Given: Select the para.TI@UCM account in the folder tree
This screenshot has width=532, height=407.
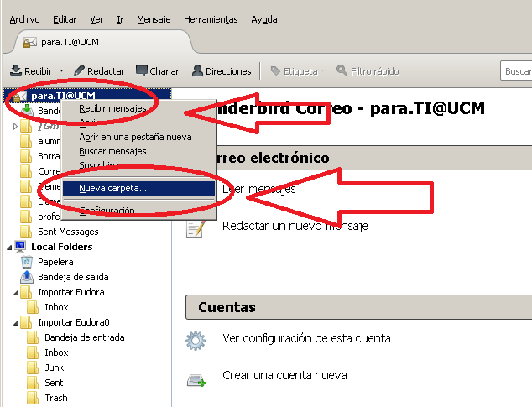Looking at the screenshot, I should point(88,96).
